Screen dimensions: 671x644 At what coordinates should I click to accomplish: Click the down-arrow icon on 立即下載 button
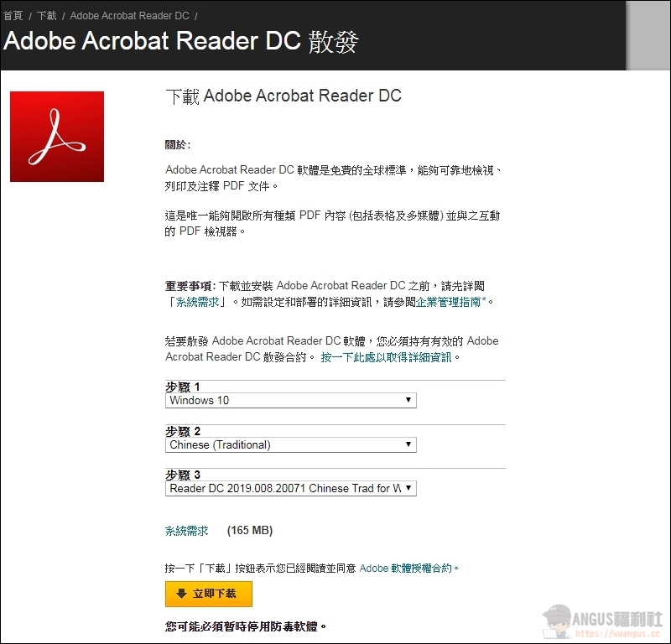181,593
